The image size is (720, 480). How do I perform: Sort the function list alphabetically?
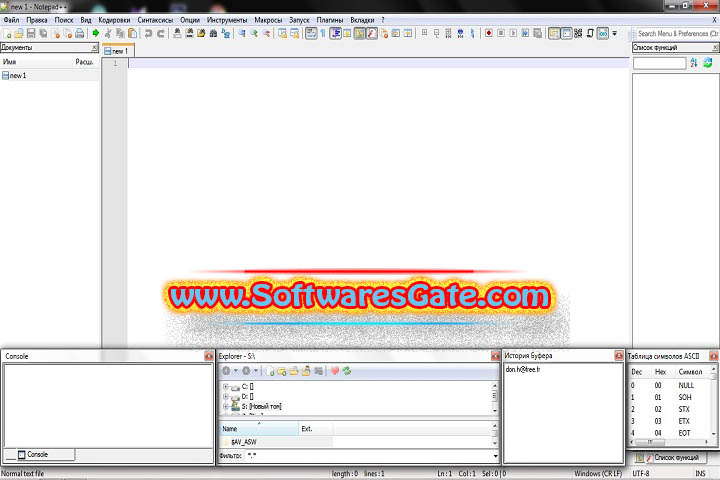(693, 63)
